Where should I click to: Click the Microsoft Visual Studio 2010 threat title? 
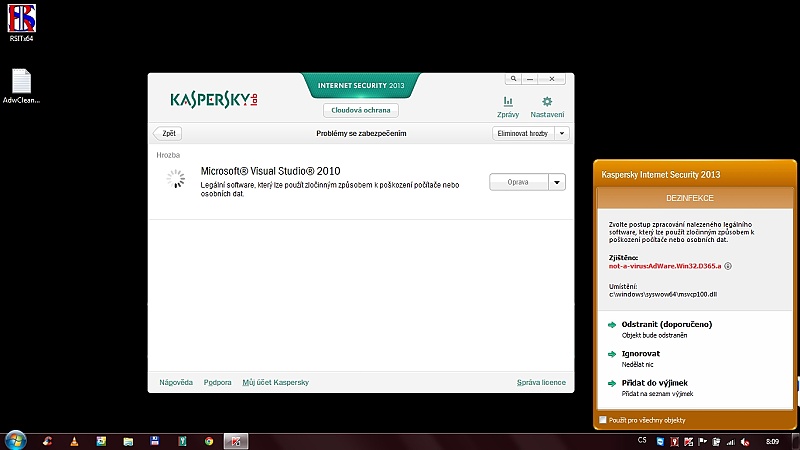pos(270,171)
